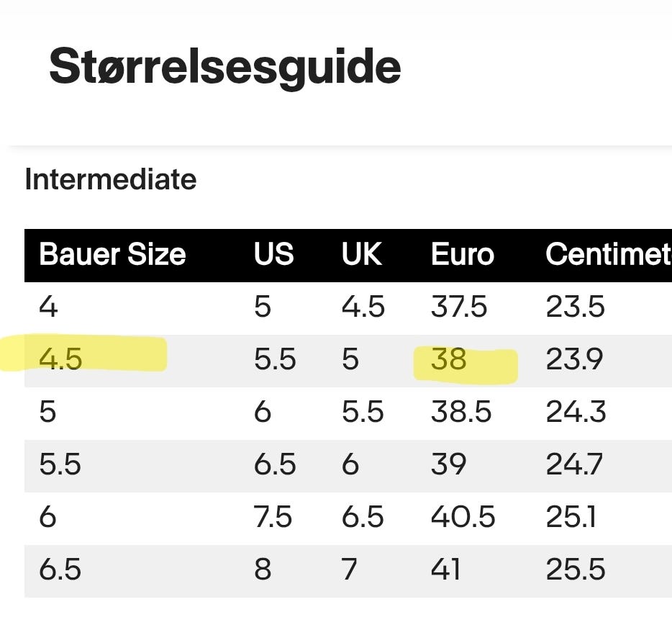Select the Euro 37.5 cell

coord(459,307)
